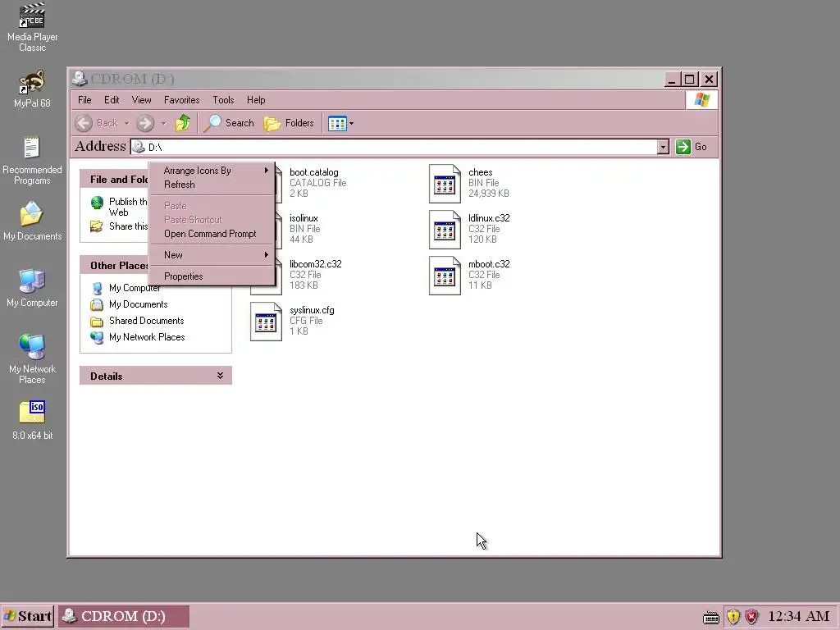Select the mboot.c32 file icon
The height and width of the screenshot is (630, 840).
point(445,276)
